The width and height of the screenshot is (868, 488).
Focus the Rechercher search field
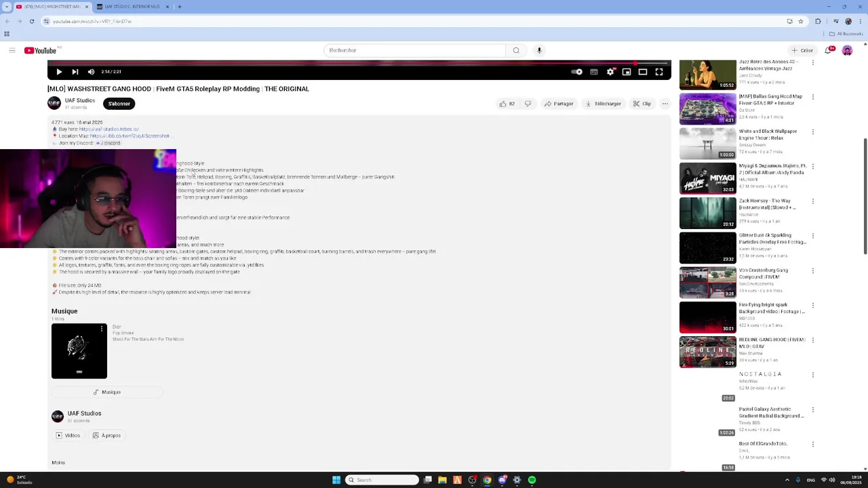click(x=414, y=50)
